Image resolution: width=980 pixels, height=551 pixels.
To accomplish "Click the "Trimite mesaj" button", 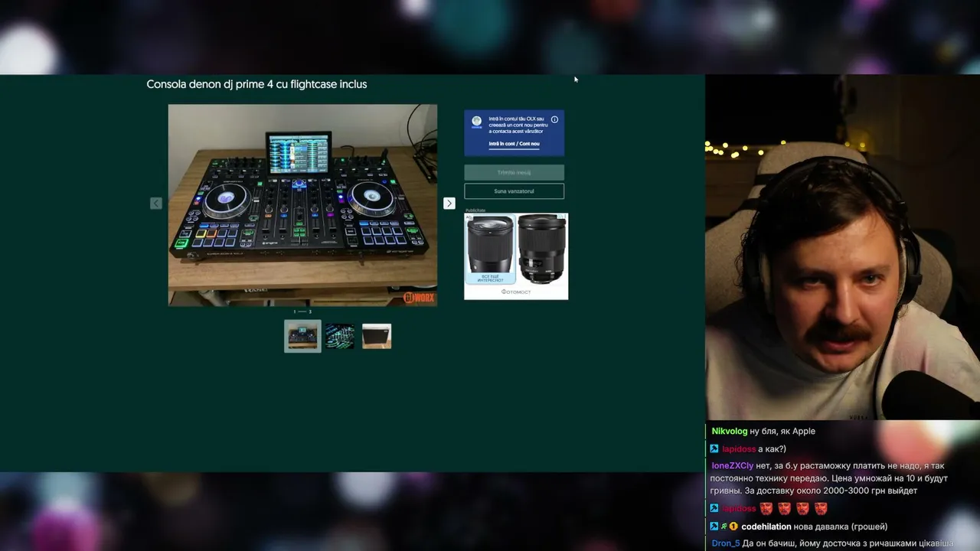I will pyautogui.click(x=514, y=172).
